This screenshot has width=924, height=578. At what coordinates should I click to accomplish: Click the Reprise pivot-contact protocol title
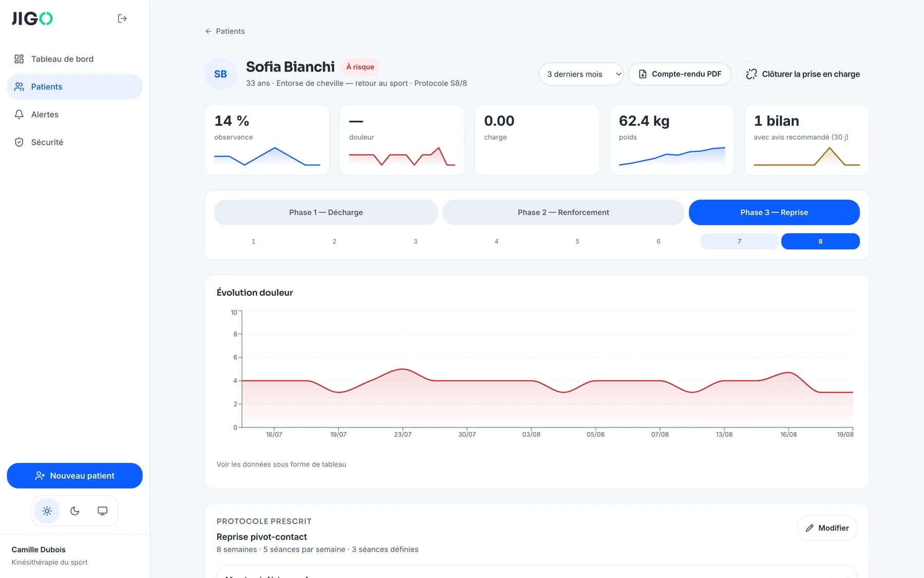click(x=262, y=537)
